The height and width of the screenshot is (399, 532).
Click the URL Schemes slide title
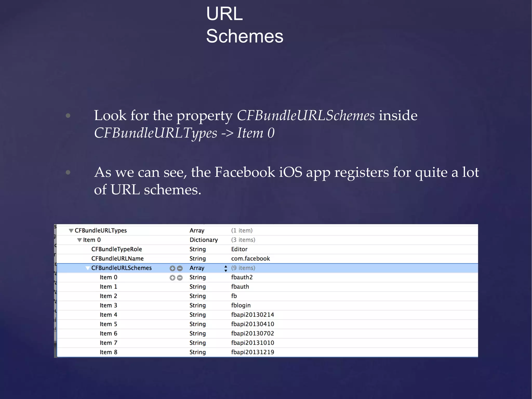244,25
